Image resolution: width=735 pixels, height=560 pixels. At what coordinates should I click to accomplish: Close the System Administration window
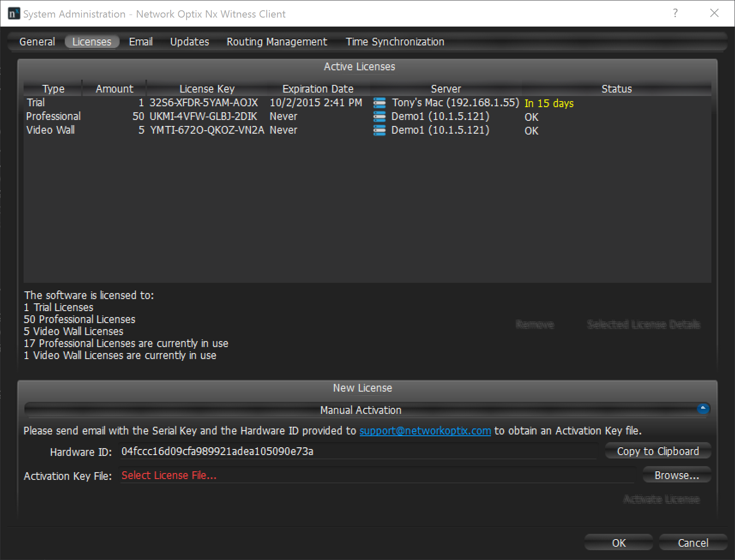pyautogui.click(x=714, y=13)
